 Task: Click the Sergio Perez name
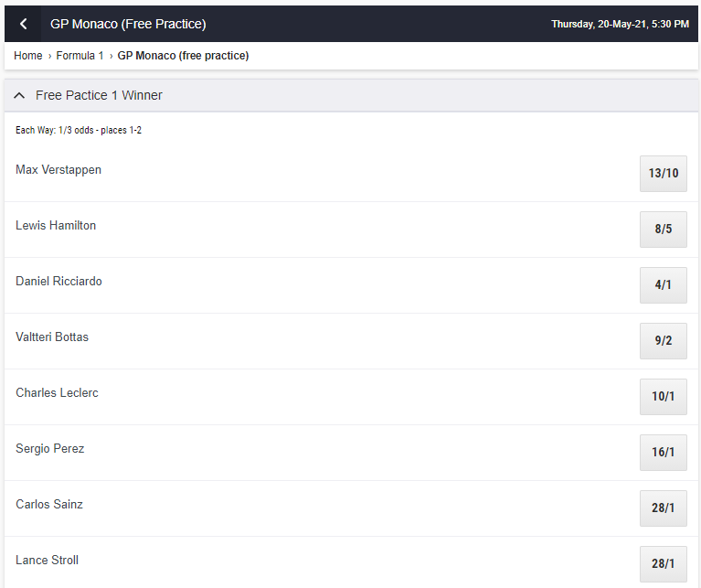(49, 448)
